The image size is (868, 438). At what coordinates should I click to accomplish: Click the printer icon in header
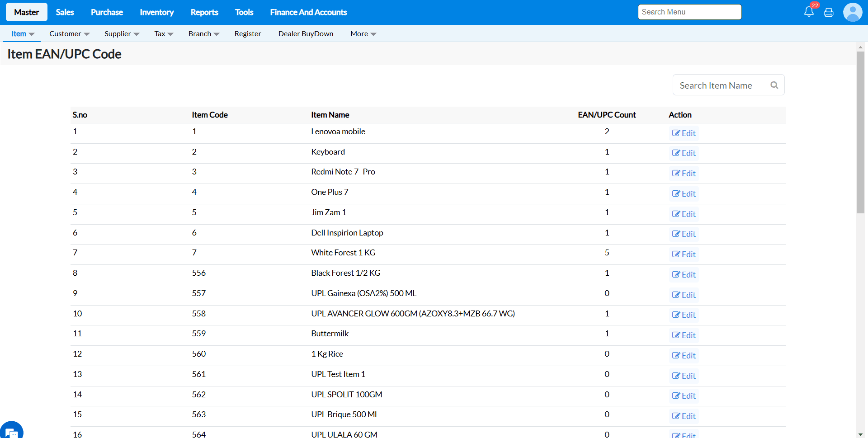click(829, 13)
